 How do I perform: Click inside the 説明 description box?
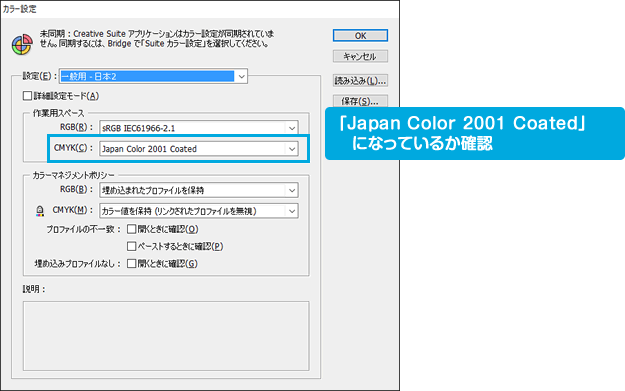tap(166, 336)
